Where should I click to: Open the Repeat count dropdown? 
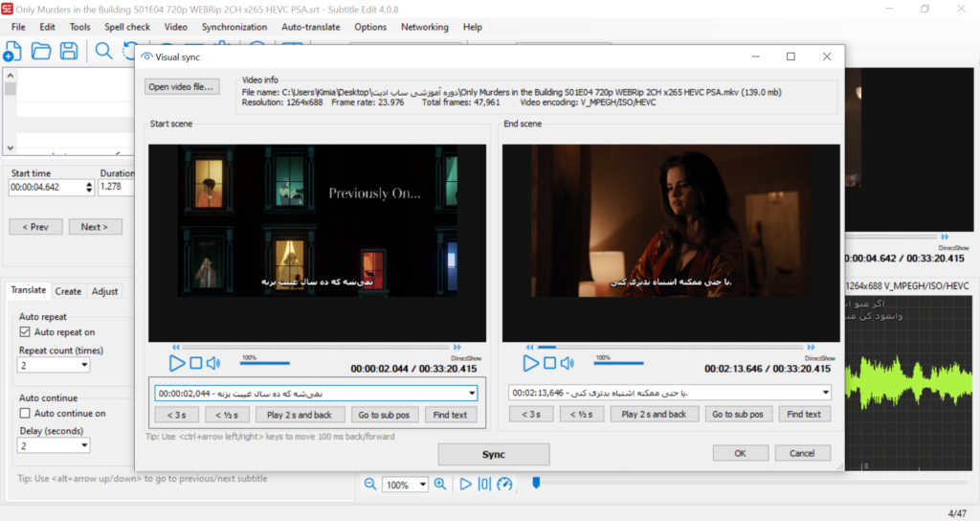coord(84,365)
